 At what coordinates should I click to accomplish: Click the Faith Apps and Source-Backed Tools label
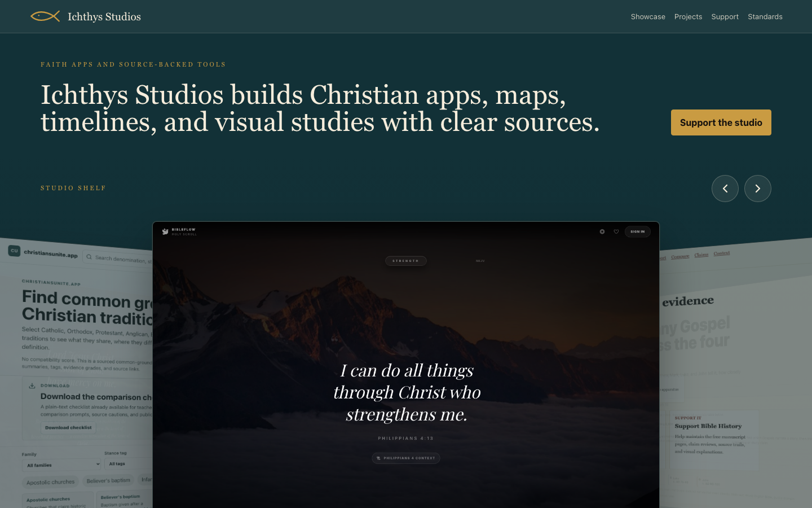133,64
